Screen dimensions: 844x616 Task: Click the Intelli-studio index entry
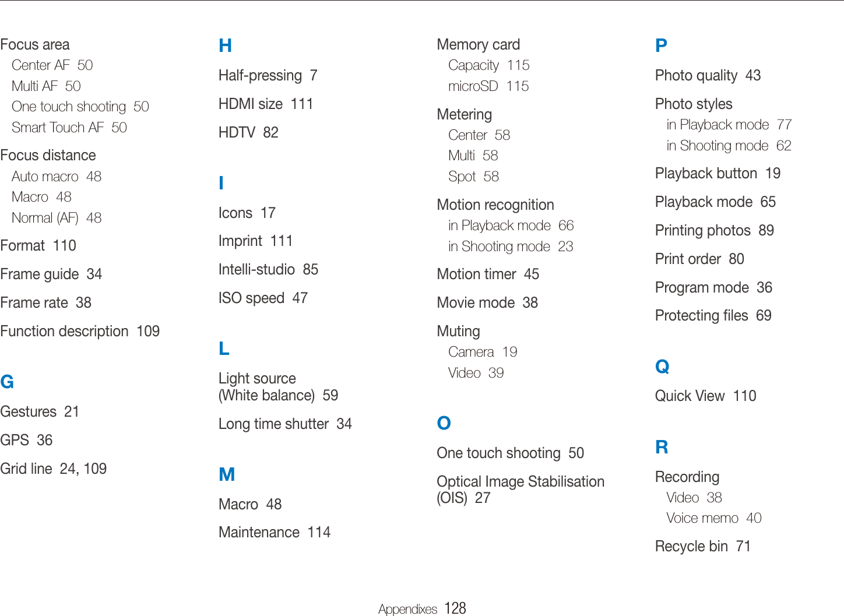(x=268, y=270)
